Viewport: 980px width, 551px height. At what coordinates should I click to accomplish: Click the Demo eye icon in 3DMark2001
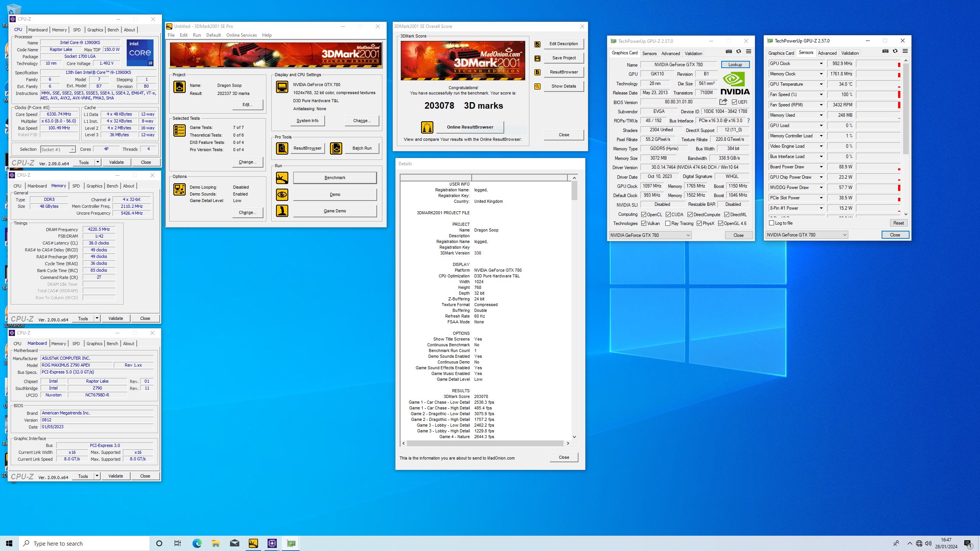click(x=282, y=195)
